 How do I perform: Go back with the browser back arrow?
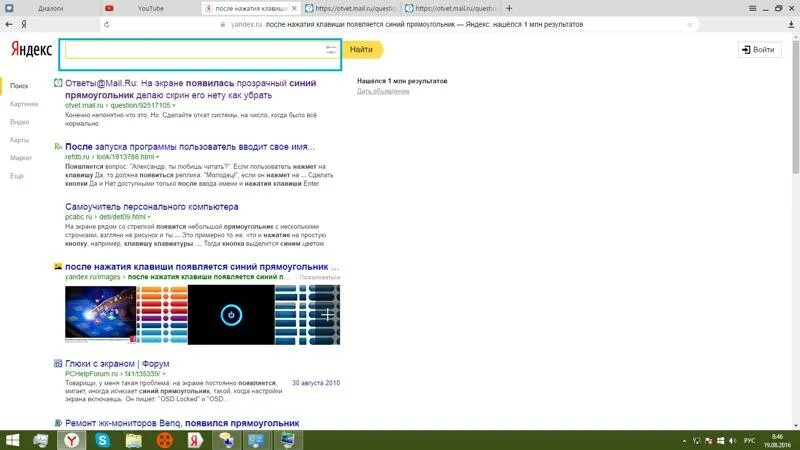coord(9,24)
